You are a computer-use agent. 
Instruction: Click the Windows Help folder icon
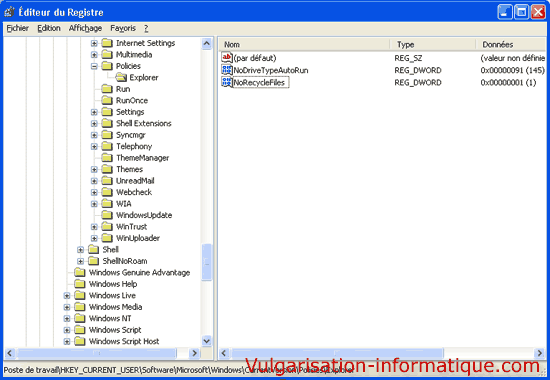point(80,284)
